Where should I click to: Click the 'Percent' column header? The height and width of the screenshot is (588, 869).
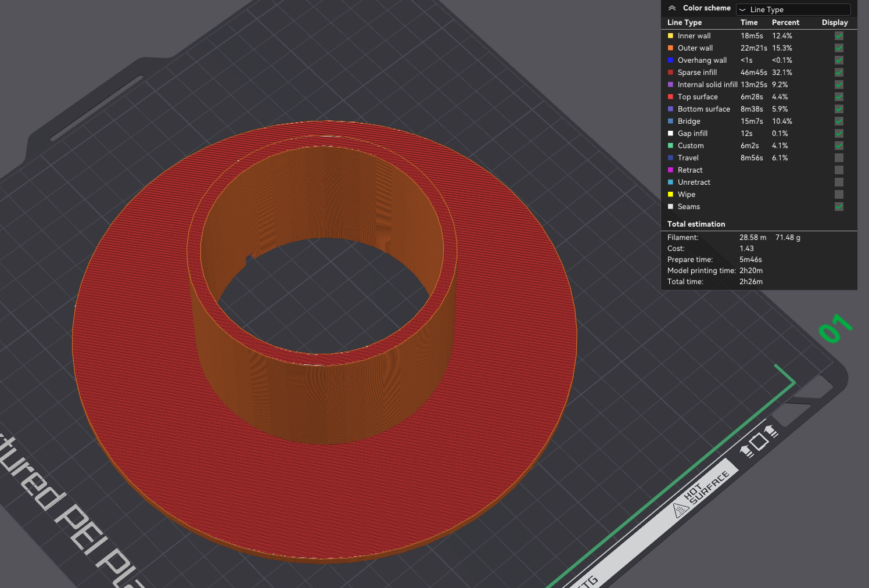pyautogui.click(x=785, y=22)
